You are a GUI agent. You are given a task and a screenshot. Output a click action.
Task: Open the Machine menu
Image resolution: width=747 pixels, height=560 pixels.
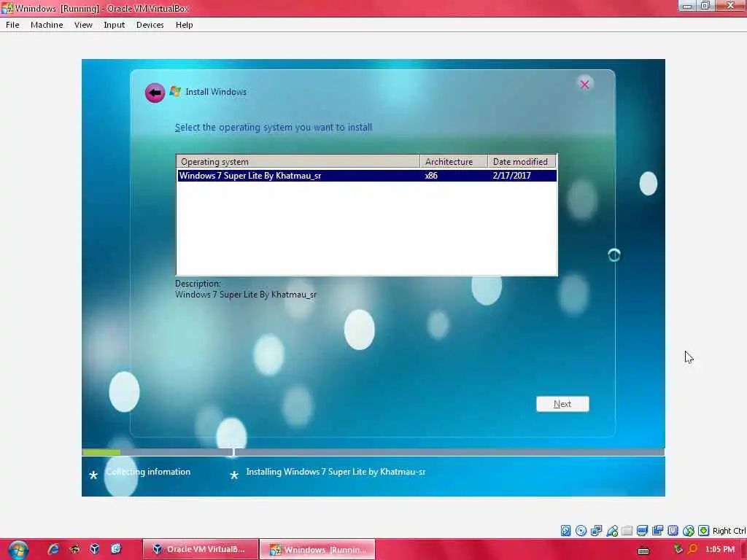47,25
